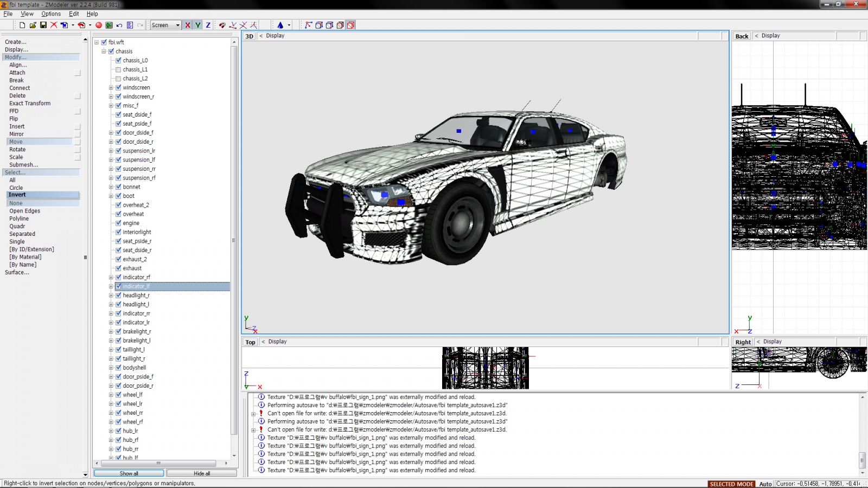
Task: Toggle the bonnet node checkbox
Action: pos(118,187)
